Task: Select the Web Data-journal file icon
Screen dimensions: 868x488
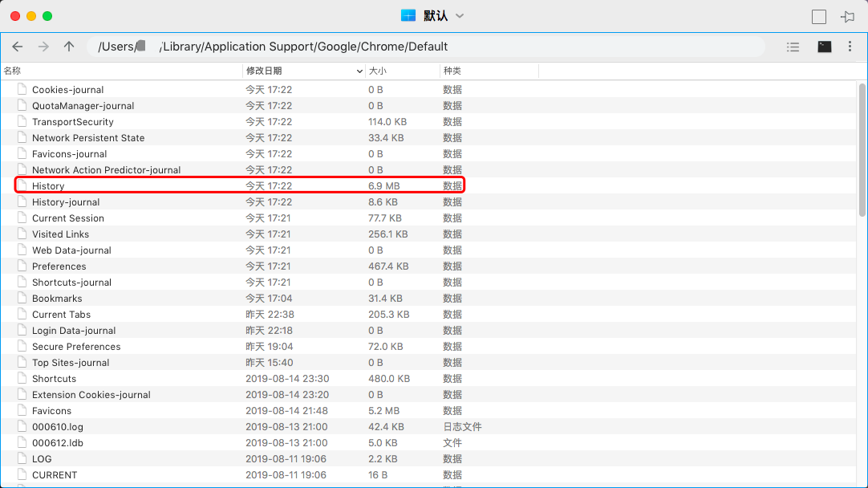Action: [x=22, y=250]
